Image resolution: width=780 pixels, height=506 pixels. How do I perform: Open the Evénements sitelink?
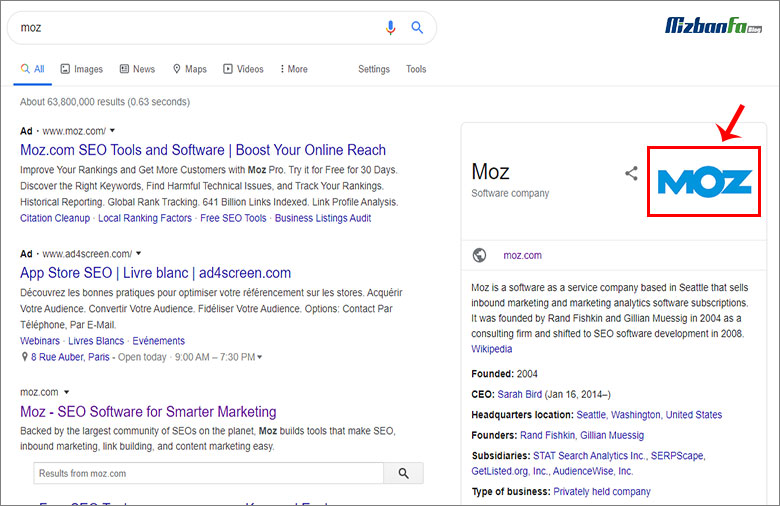pyautogui.click(x=159, y=341)
